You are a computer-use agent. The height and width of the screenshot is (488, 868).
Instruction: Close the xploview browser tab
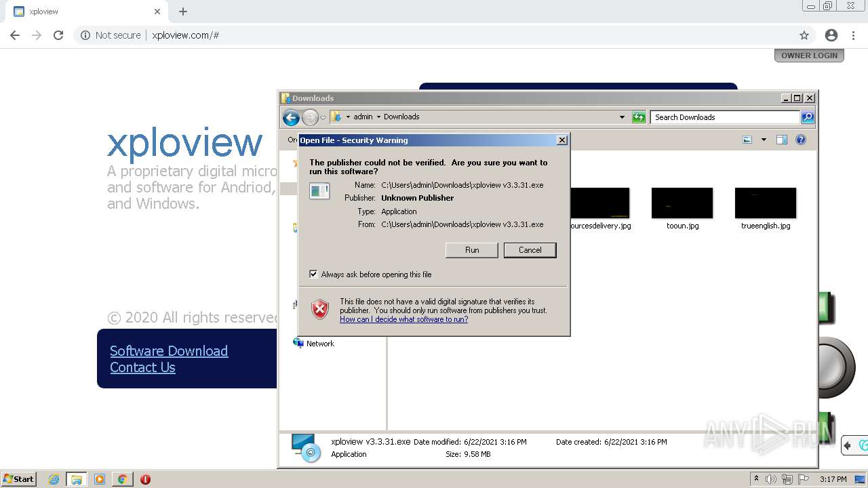[157, 12]
